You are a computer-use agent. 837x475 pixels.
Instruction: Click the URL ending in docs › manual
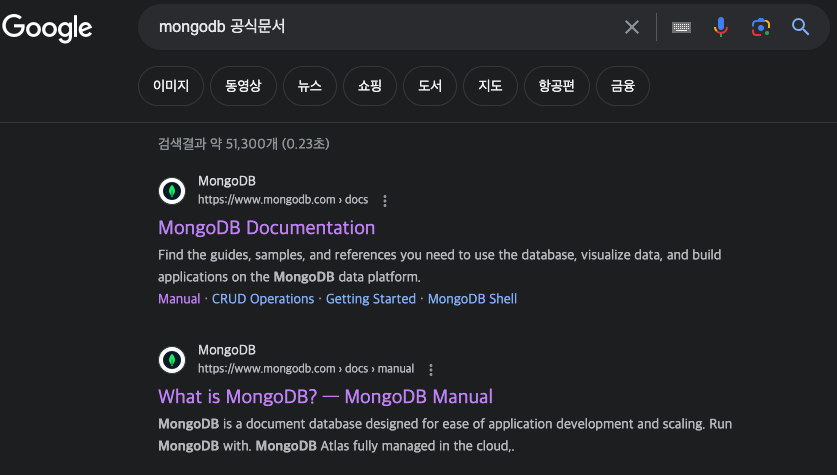tap(306, 369)
